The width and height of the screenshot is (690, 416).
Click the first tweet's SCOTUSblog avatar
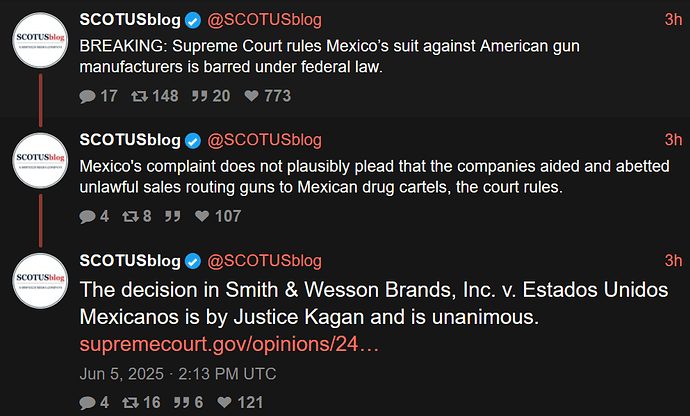[40, 43]
